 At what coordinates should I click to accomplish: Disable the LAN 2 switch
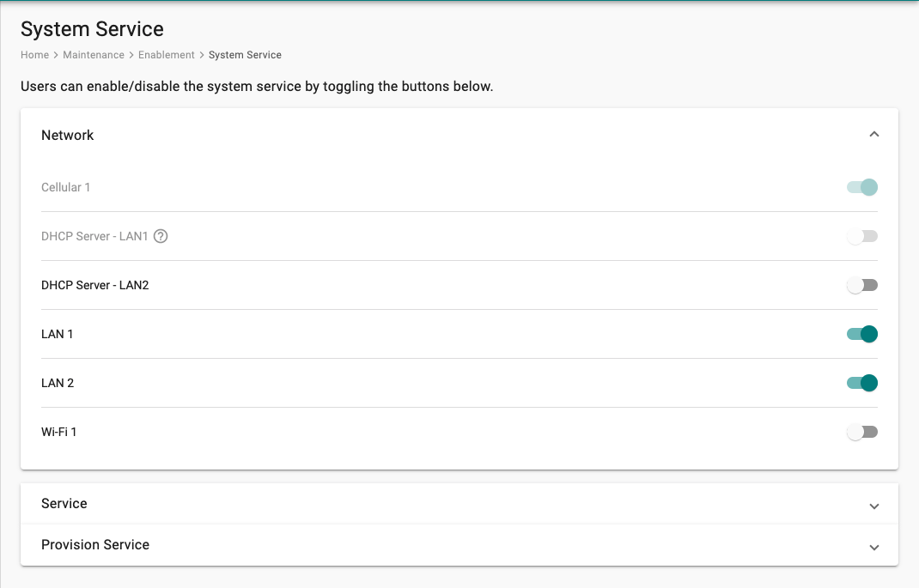point(862,383)
